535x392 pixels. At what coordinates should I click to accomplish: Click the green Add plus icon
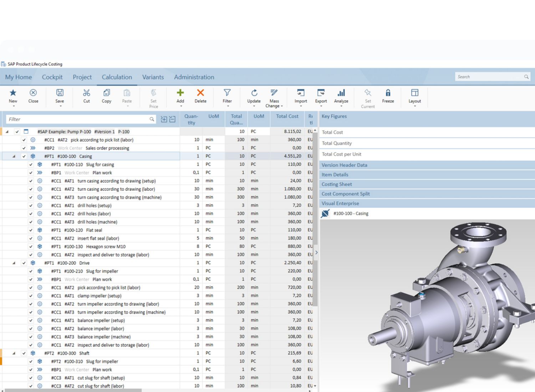coord(180,93)
